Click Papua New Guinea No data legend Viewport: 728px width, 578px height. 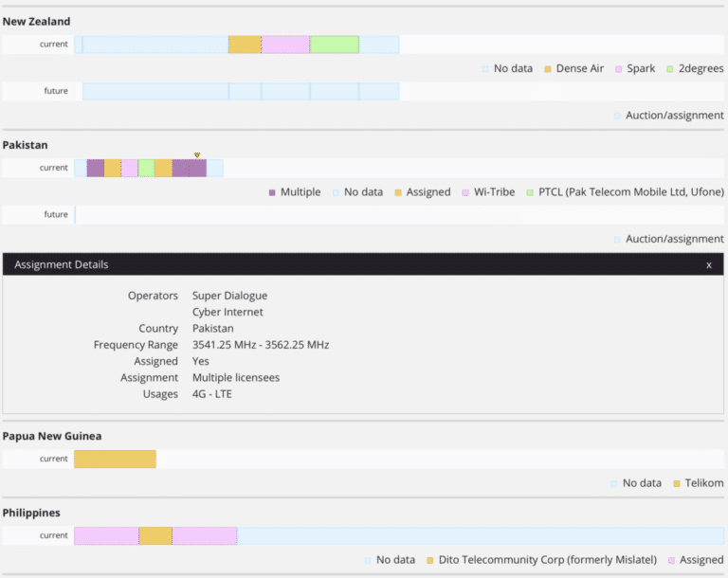click(x=636, y=483)
